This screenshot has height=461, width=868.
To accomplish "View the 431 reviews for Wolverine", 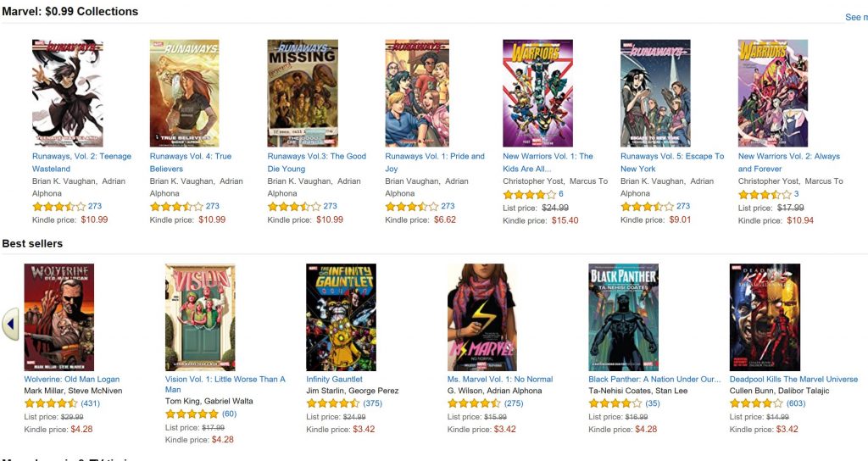I will (90, 403).
